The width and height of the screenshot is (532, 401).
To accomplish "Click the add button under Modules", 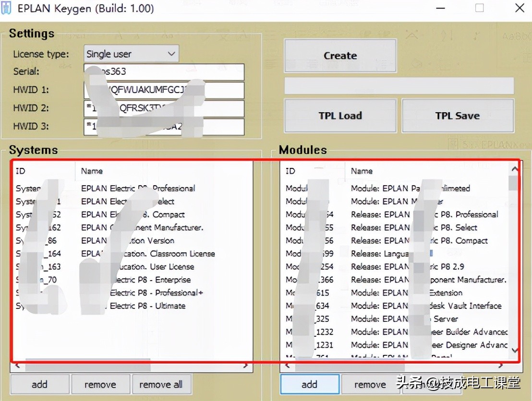I will coord(309,384).
